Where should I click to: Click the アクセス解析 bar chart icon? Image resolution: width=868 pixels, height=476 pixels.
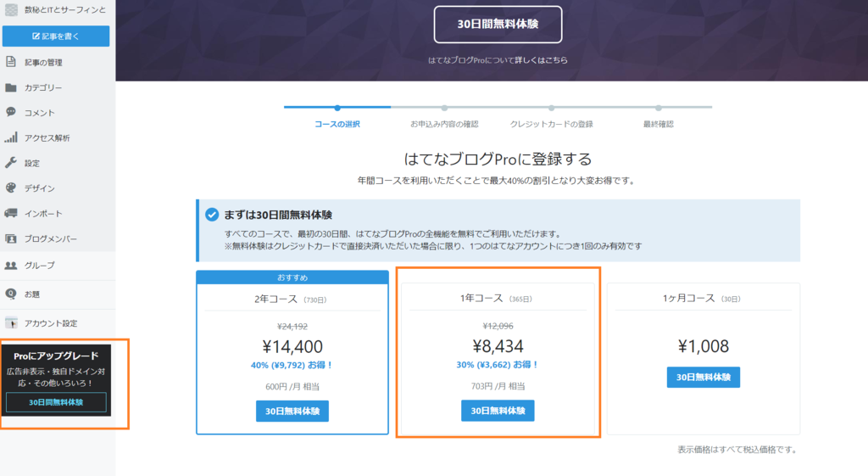click(x=10, y=137)
